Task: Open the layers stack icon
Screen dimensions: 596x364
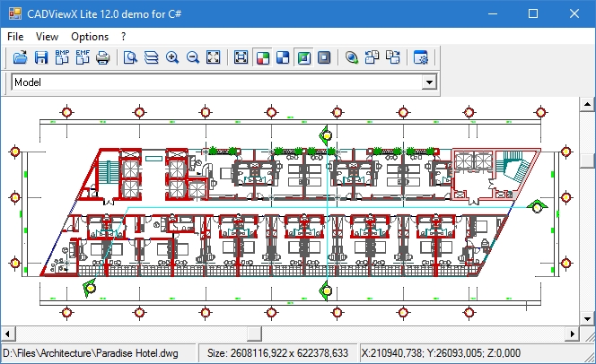Action: 152,58
